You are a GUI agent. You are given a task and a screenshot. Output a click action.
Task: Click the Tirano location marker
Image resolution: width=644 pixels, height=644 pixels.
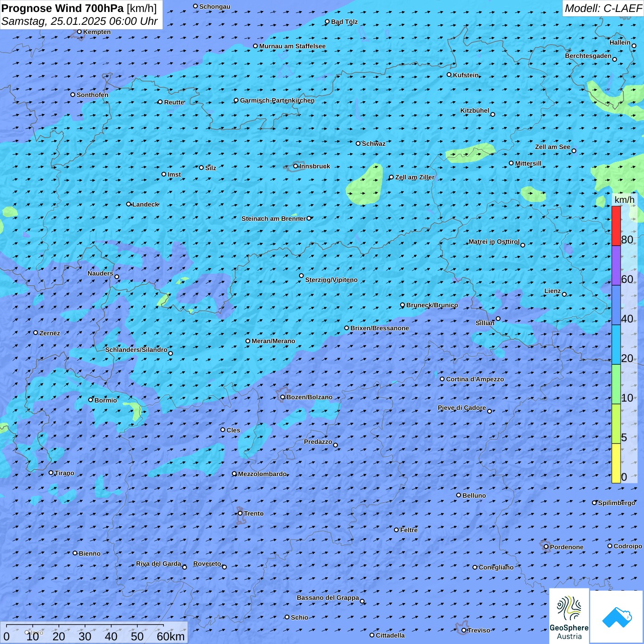(x=51, y=472)
